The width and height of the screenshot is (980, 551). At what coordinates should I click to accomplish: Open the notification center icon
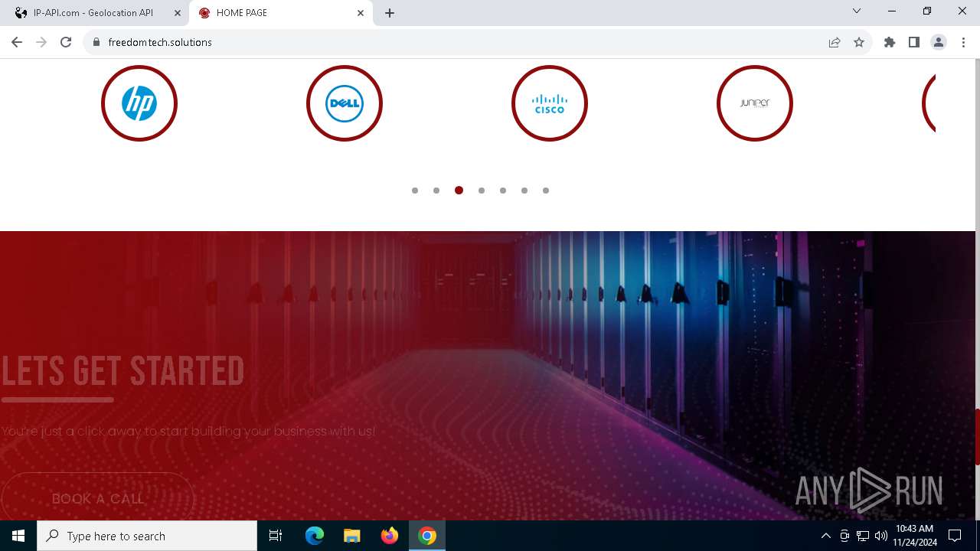point(955,536)
